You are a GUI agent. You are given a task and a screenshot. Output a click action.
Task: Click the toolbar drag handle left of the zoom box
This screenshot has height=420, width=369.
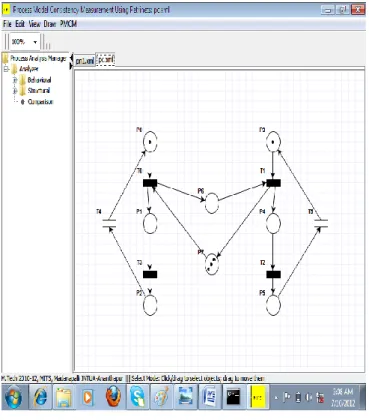coord(6,42)
